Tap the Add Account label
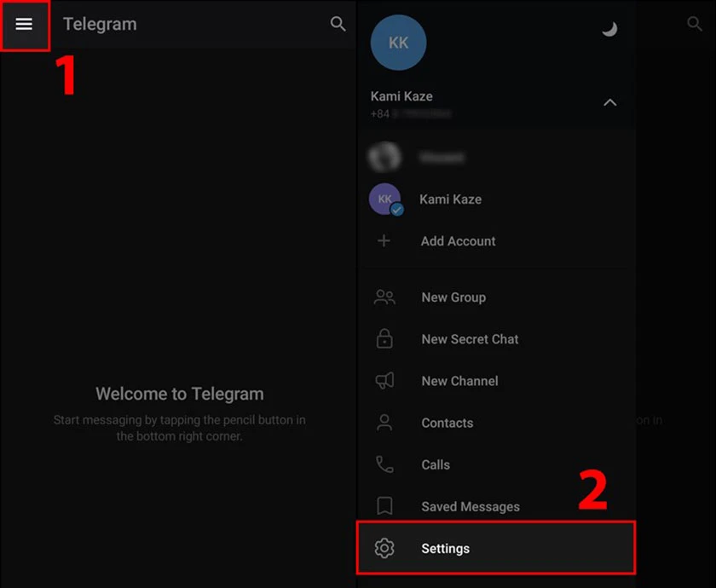 coord(458,241)
